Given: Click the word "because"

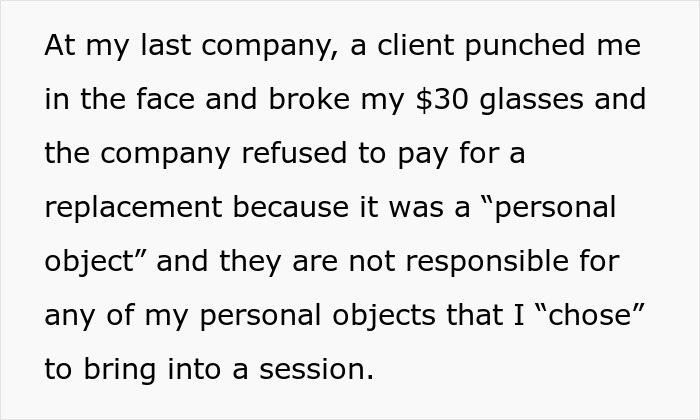Looking at the screenshot, I should coord(307,209).
